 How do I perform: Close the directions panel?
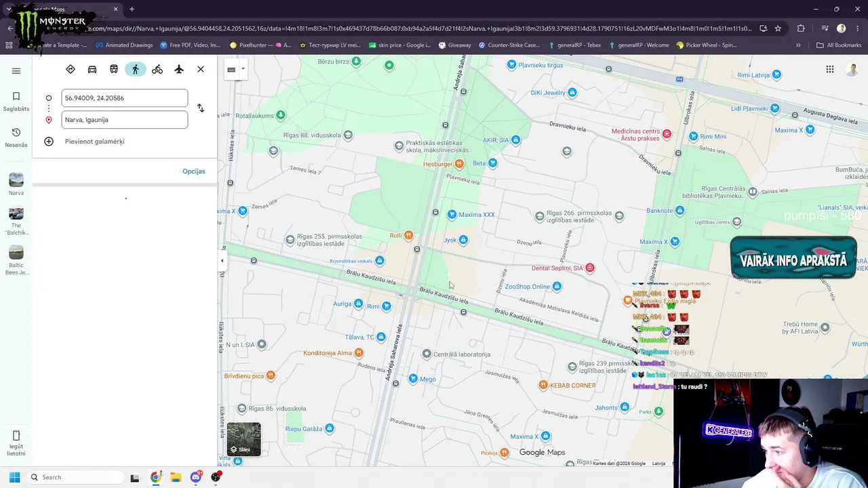(x=201, y=69)
